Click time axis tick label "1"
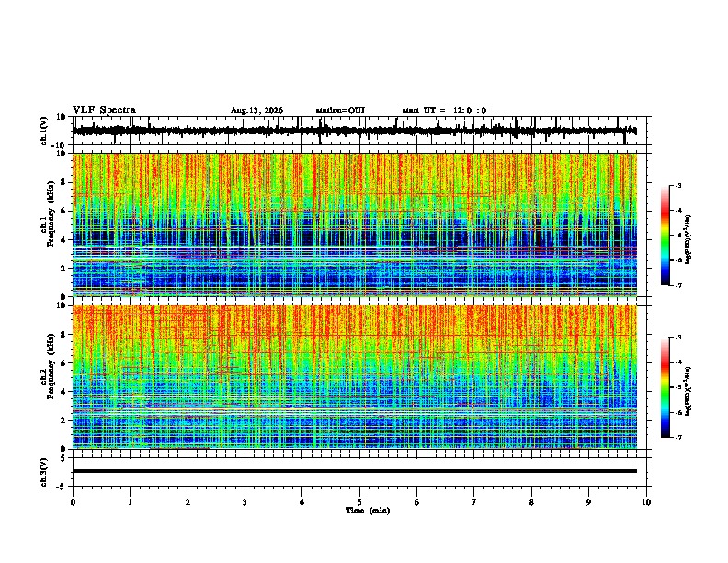Viewport: 728px width, 563px height. [x=130, y=502]
